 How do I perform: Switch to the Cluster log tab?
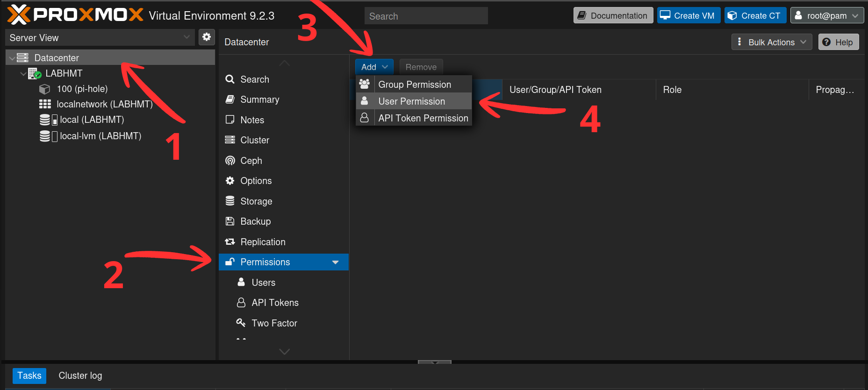(x=80, y=376)
